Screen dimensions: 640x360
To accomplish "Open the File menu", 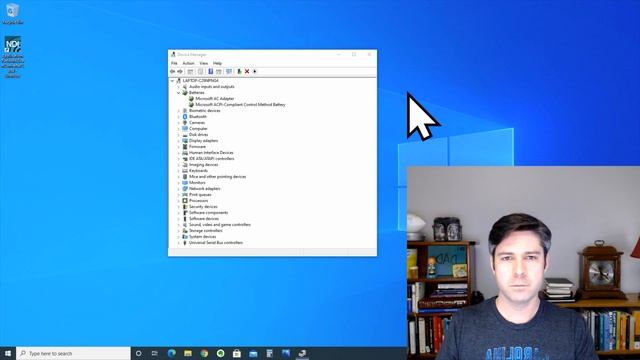I will [x=174, y=63].
